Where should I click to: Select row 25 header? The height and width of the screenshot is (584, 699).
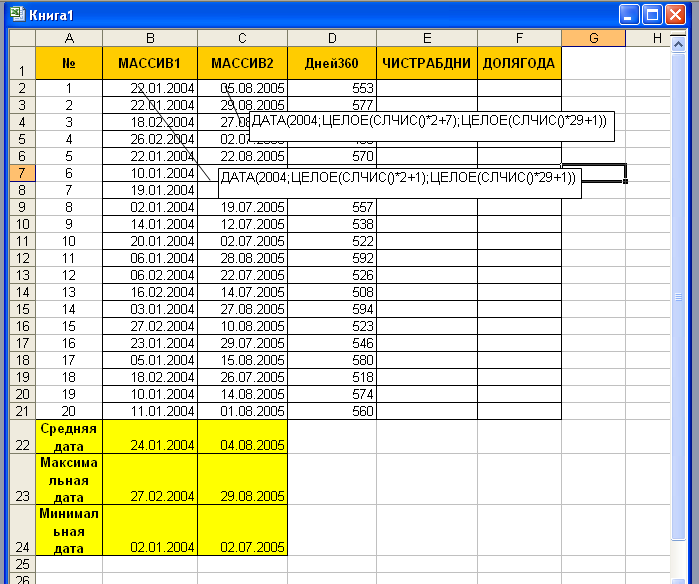(x=22, y=564)
